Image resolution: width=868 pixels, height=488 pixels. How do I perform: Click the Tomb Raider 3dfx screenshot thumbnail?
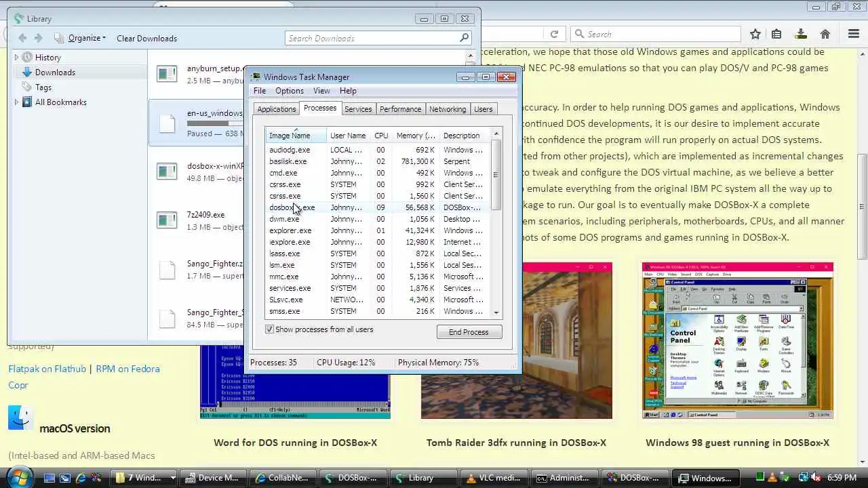567,340
